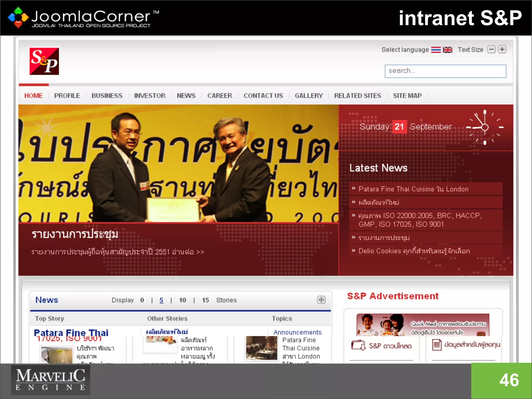Click the award ceremony banner photo
Viewport: 532px width, 399px height.
[178, 163]
